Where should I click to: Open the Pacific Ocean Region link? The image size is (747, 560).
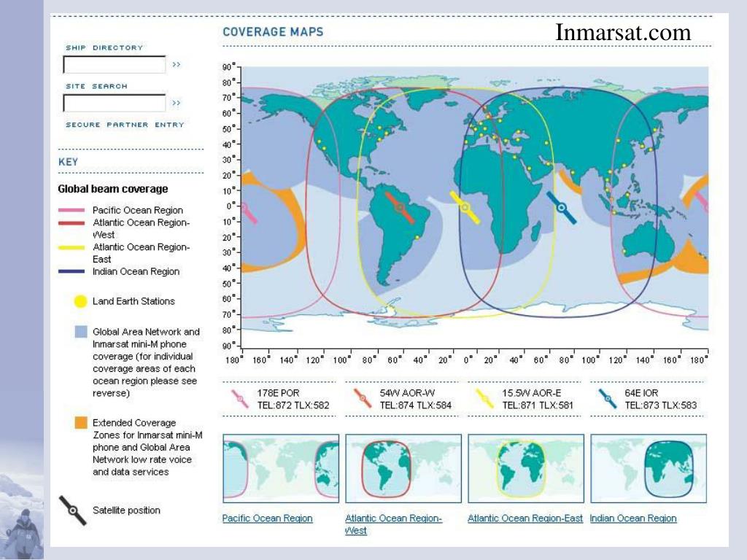(267, 518)
